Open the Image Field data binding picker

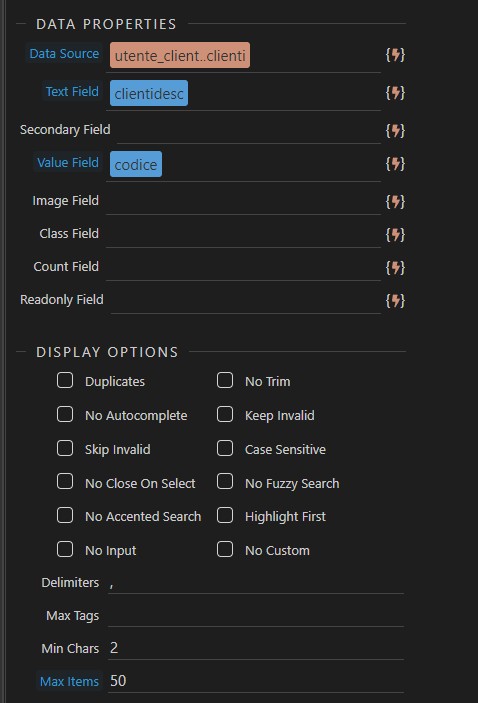click(x=395, y=201)
